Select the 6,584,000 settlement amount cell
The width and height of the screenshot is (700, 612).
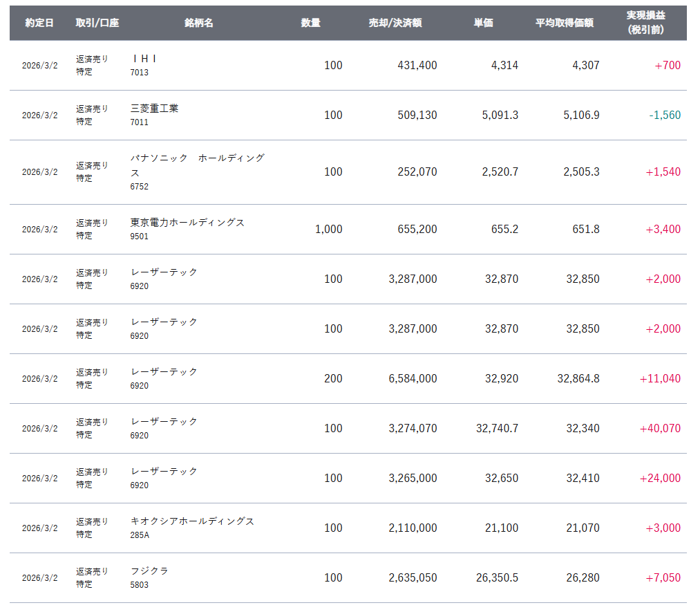click(x=413, y=378)
